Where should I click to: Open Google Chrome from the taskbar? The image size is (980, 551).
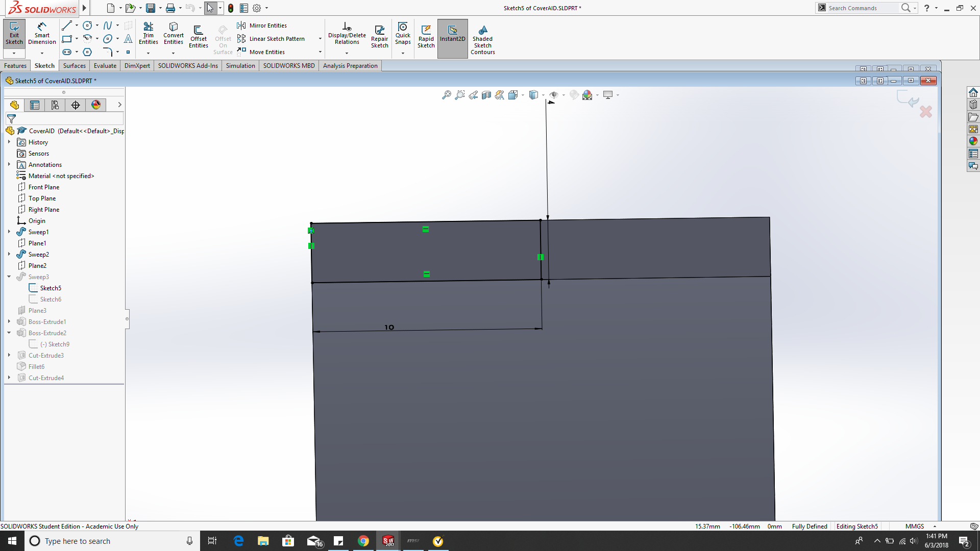point(363,541)
